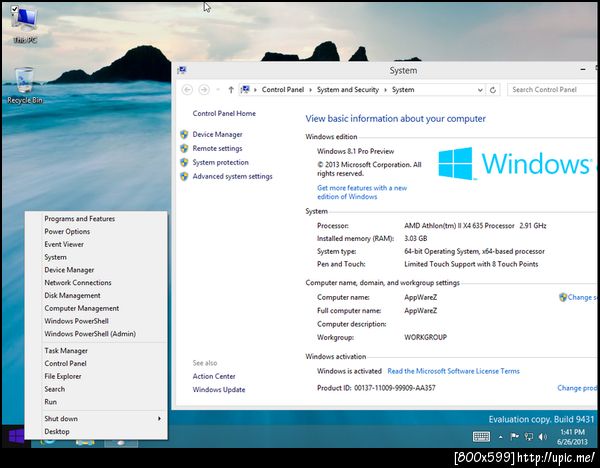Viewport: 600px width, 468px height.
Task: Open recent locations dropdown next to forward arrow
Action: click(x=218, y=90)
